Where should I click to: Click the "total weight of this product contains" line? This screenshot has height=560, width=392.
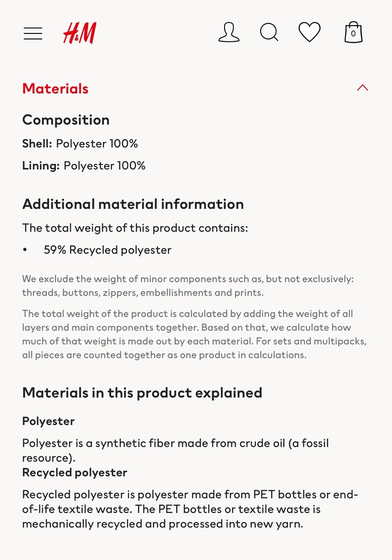pyautogui.click(x=135, y=228)
